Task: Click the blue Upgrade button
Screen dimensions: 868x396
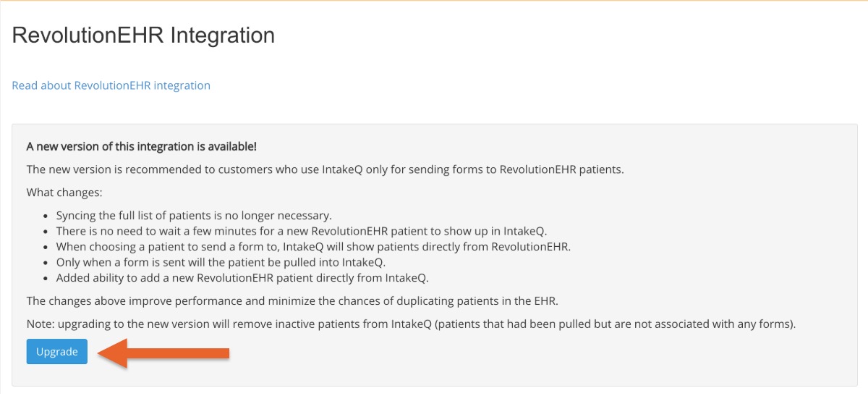Action: click(57, 352)
